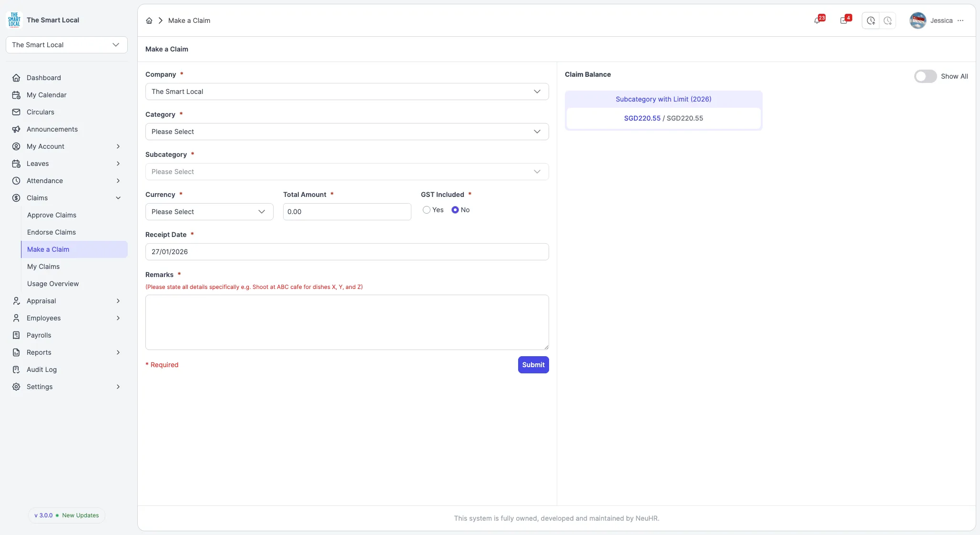The width and height of the screenshot is (980, 535).
Task: Click the My Account person icon
Action: pyautogui.click(x=16, y=146)
